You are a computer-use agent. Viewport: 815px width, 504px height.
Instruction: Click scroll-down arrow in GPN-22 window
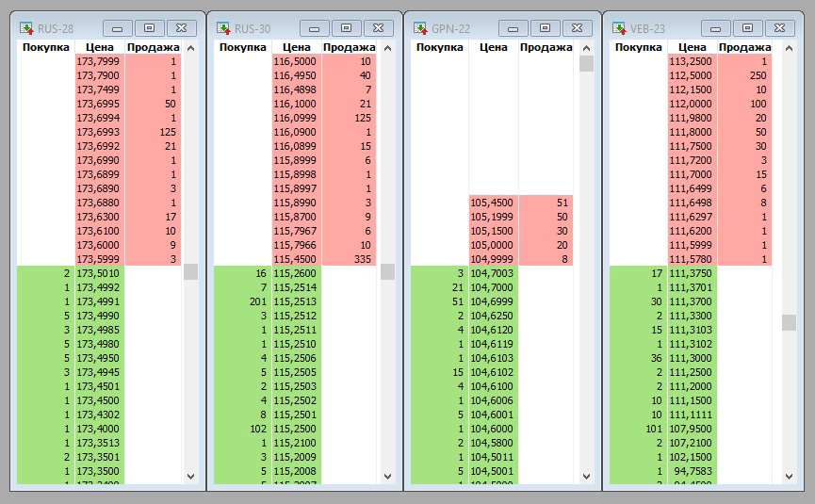[x=586, y=477]
